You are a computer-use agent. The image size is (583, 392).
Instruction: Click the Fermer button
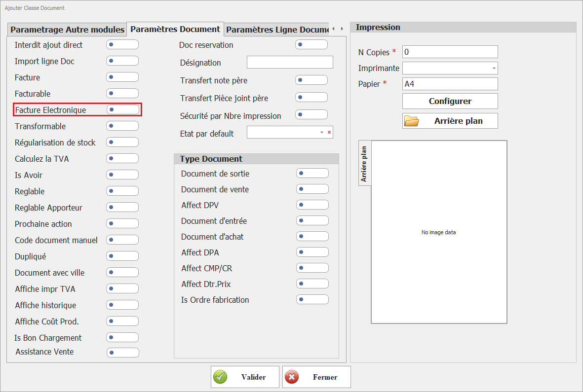coord(316,377)
